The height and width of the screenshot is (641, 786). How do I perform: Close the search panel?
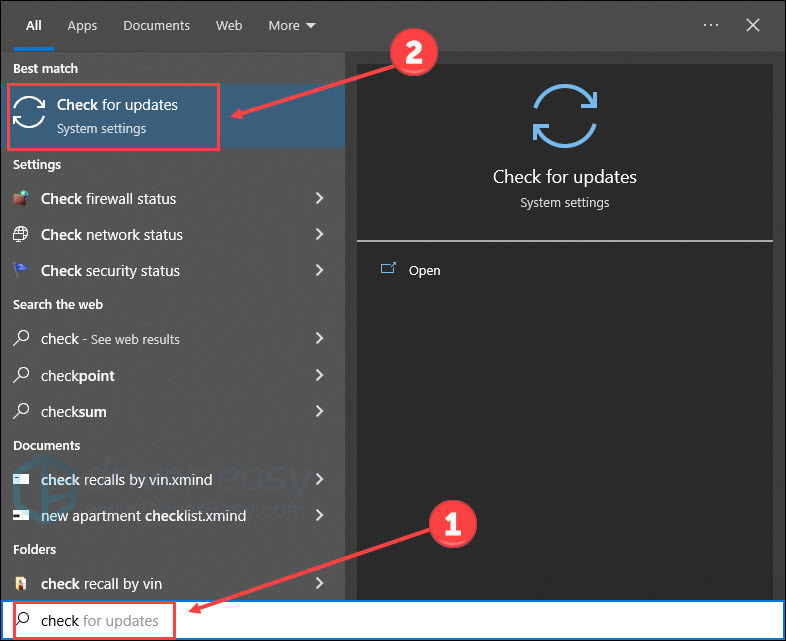(x=753, y=25)
